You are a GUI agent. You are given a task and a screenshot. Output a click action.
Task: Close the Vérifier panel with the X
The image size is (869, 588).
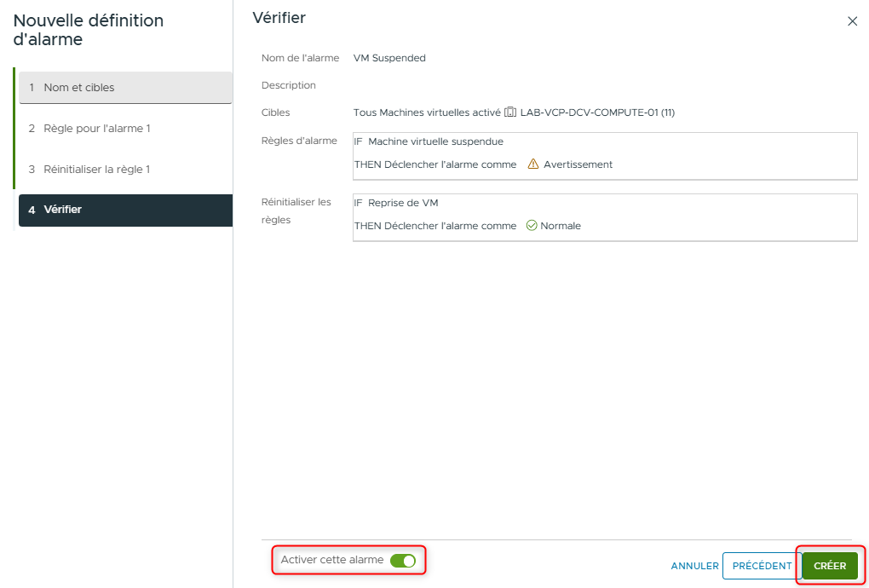(853, 21)
